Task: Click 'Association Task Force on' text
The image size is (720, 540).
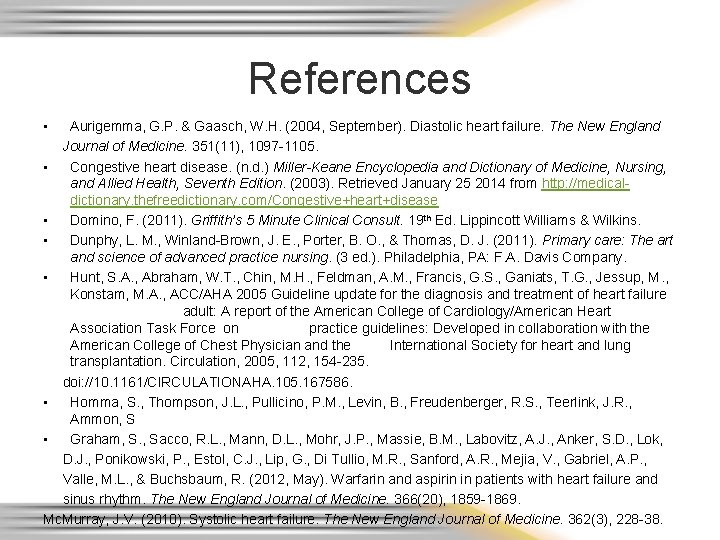Action: [154, 328]
